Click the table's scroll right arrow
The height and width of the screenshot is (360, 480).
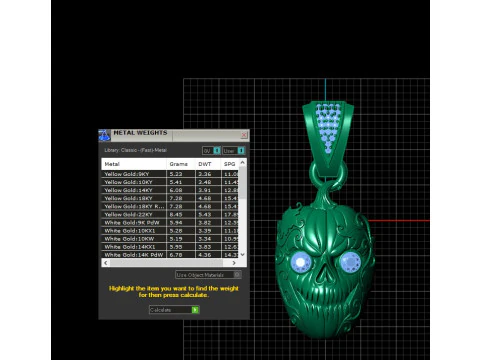[x=234, y=263]
